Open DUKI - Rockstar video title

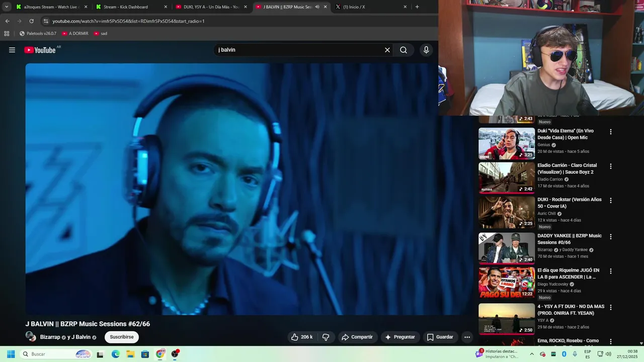[570, 203]
